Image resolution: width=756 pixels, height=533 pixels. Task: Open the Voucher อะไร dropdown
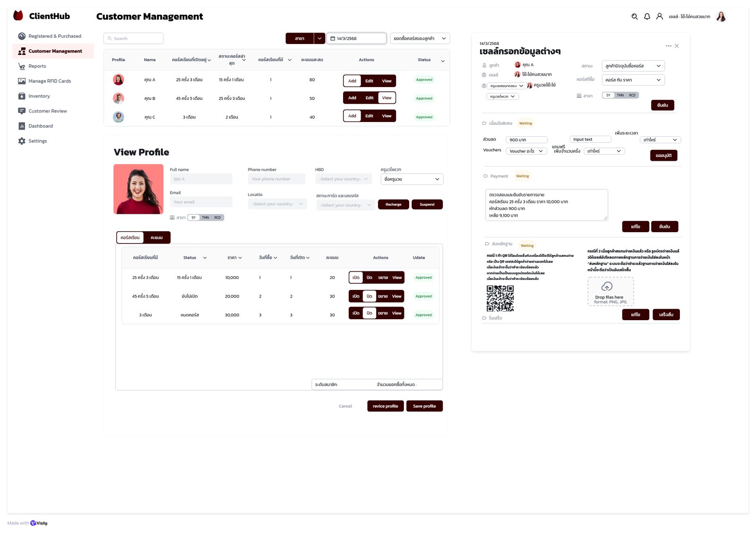(x=526, y=151)
